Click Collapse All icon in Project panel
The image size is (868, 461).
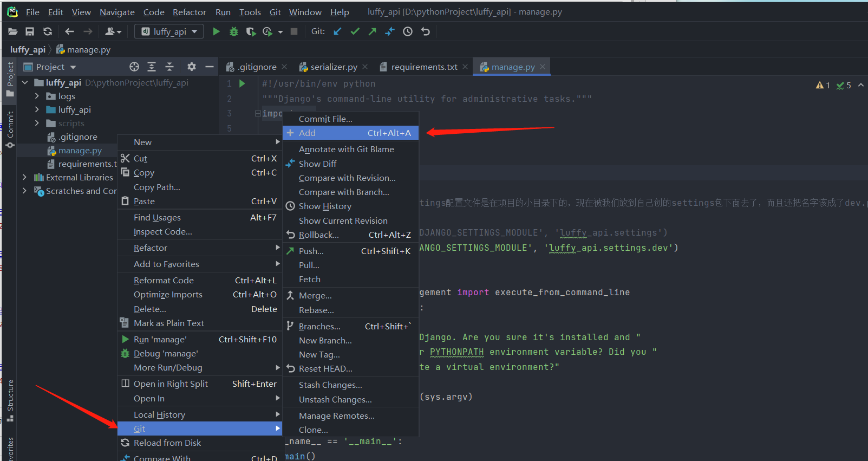click(169, 67)
